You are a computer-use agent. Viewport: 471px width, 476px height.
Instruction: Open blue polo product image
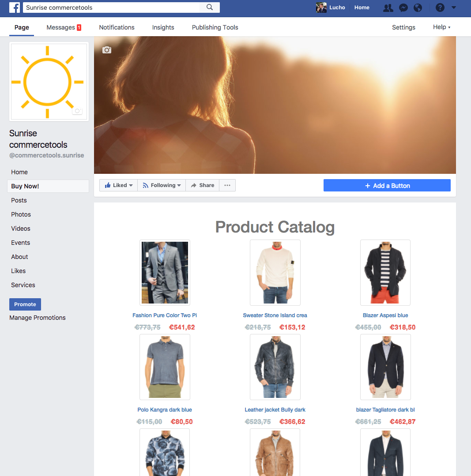[165, 367]
